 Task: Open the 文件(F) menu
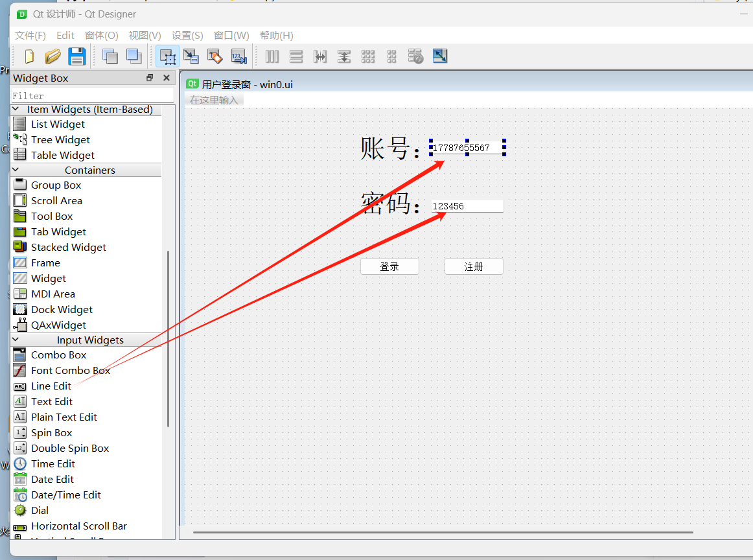pos(30,36)
